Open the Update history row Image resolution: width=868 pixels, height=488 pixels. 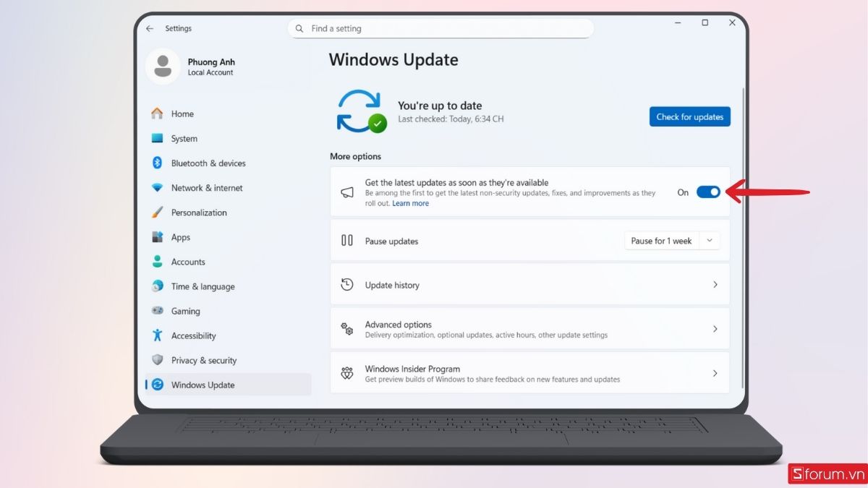[x=530, y=285]
